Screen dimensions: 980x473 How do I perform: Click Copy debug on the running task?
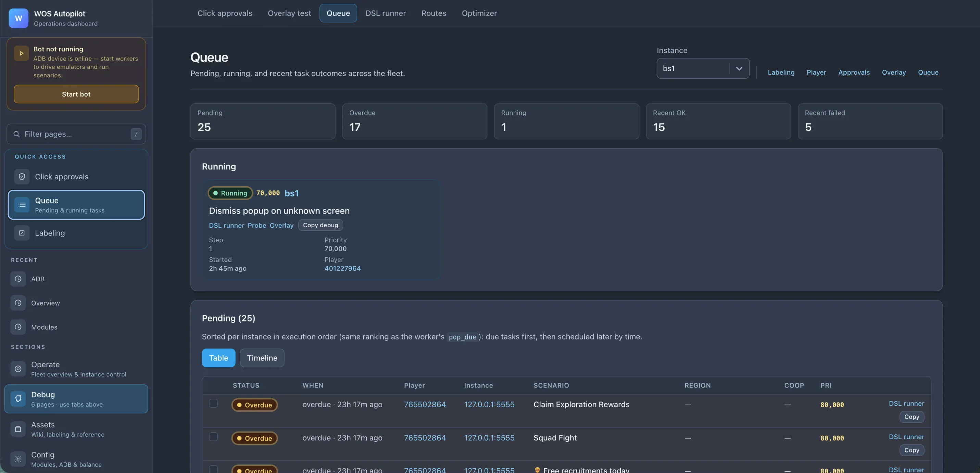pos(320,225)
